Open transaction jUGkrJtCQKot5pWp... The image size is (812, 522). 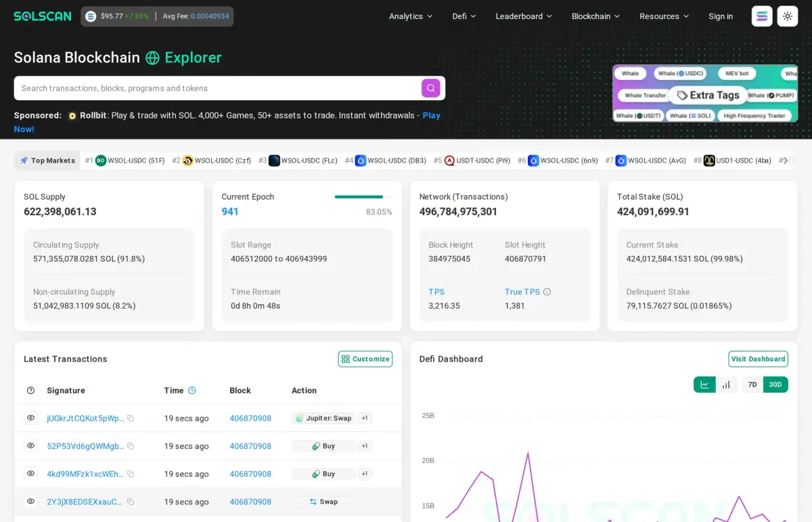[85, 418]
